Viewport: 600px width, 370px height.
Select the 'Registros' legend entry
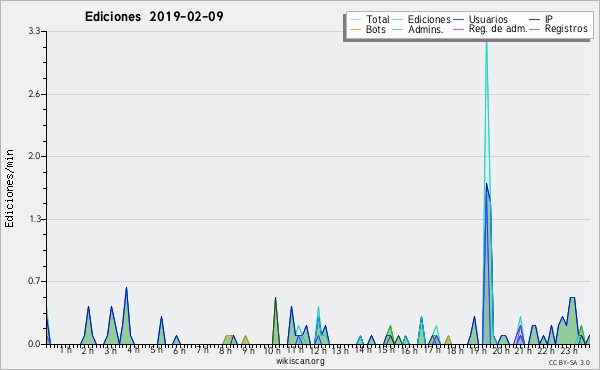click(566, 29)
